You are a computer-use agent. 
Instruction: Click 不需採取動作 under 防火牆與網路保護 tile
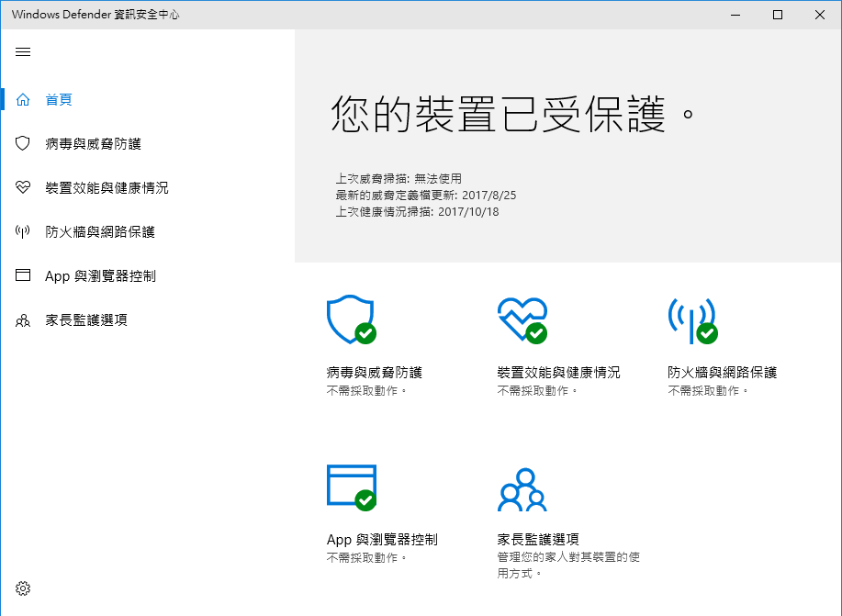coord(708,390)
